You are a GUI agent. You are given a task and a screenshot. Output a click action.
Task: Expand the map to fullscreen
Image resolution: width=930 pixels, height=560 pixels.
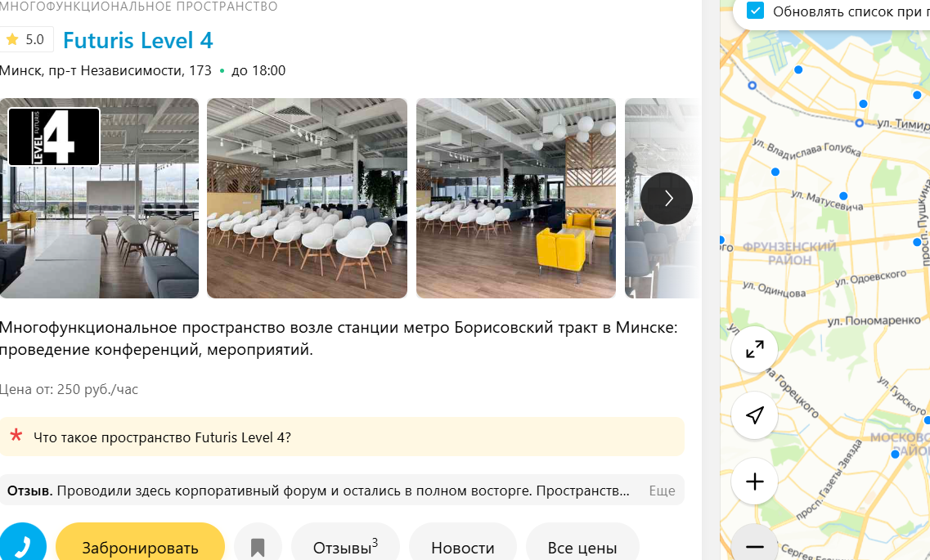click(x=754, y=350)
